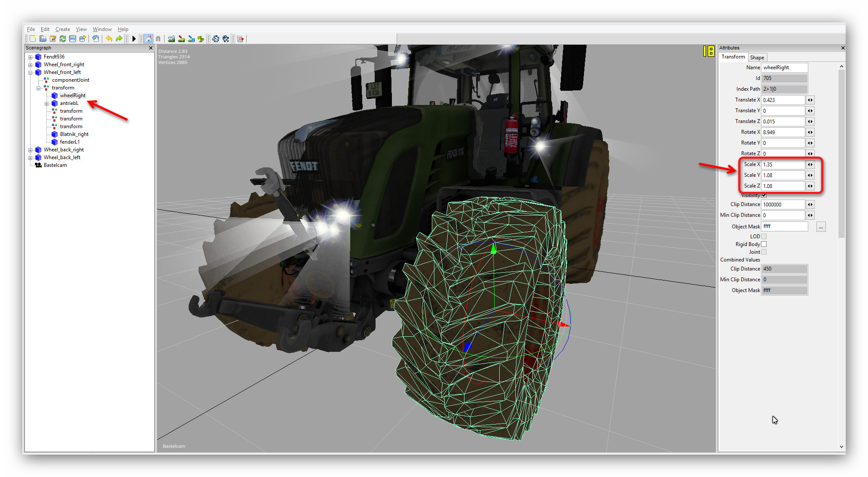Switch to the Shape tab
The height and width of the screenshot is (477, 868).
click(x=757, y=58)
